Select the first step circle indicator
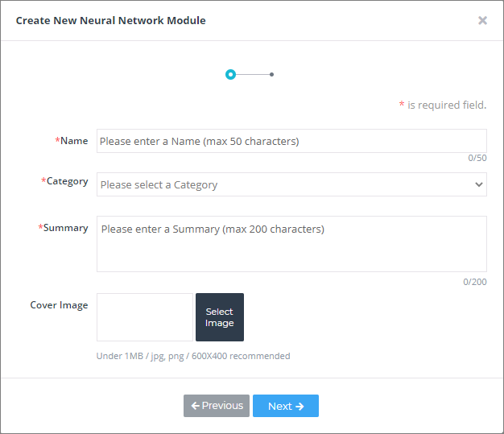 point(230,75)
